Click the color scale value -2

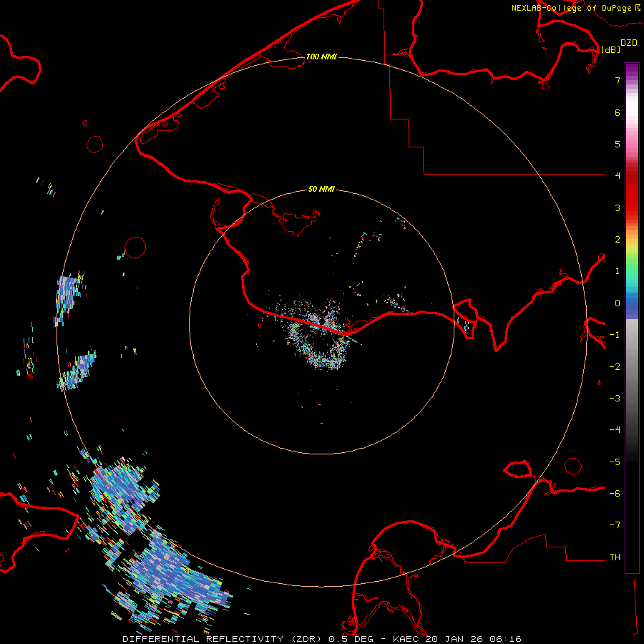point(615,367)
